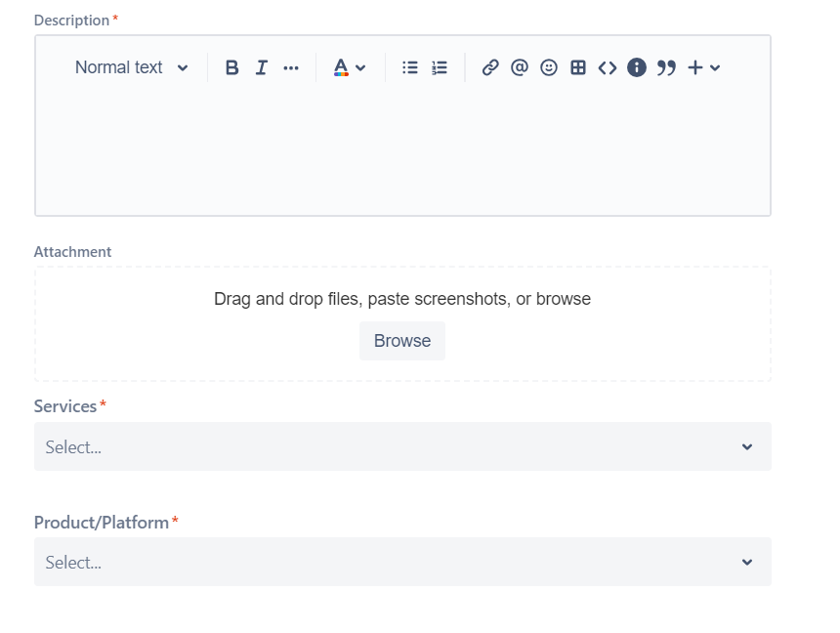This screenshot has height=633, width=840.
Task: Expand the insert menu chevron beside plus
Action: [715, 68]
